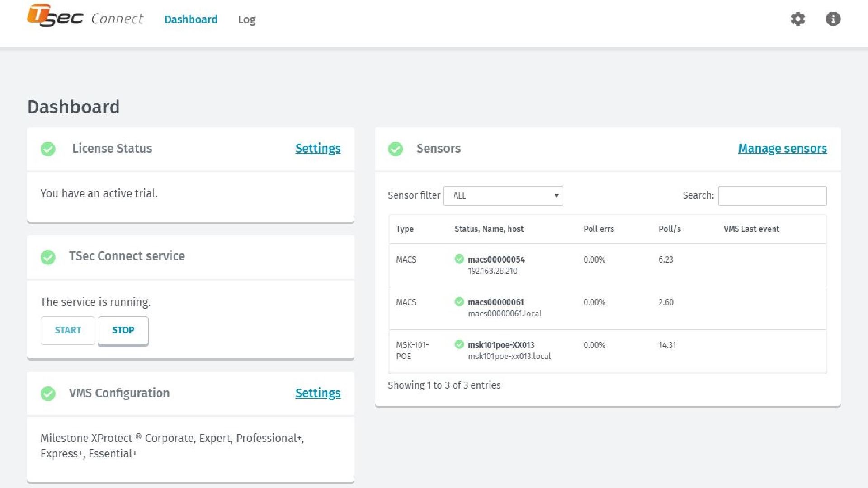Focus the sensor Search field
This screenshot has height=488, width=868.
click(x=772, y=196)
